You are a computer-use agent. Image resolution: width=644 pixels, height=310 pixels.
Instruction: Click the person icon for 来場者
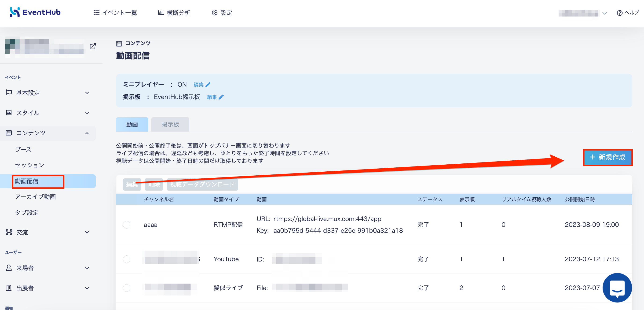point(9,268)
